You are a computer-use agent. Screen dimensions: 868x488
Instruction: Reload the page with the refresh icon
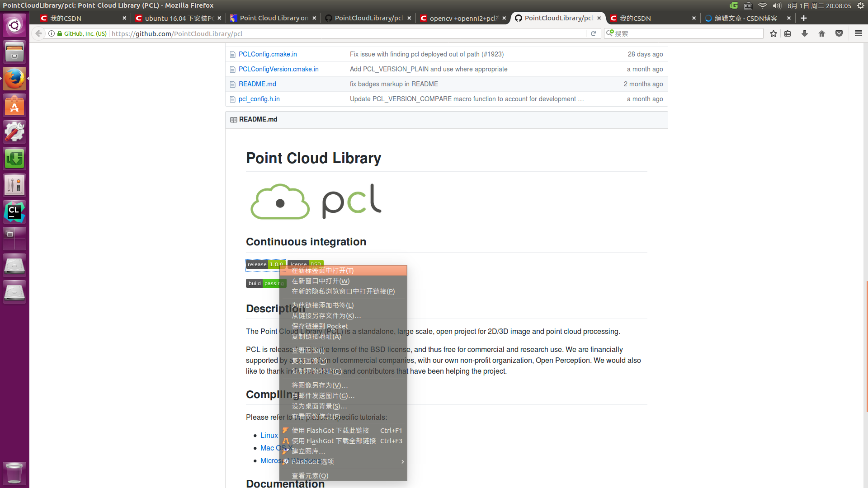coord(593,33)
